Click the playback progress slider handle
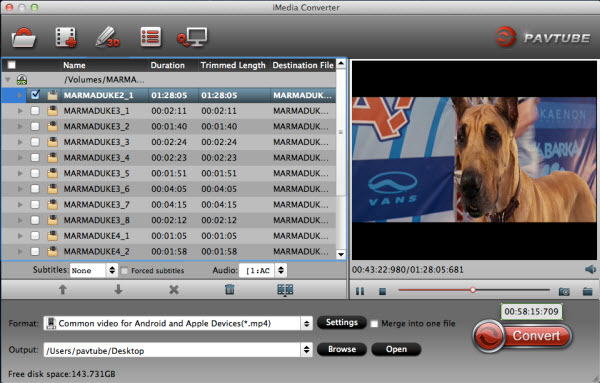 [x=473, y=290]
